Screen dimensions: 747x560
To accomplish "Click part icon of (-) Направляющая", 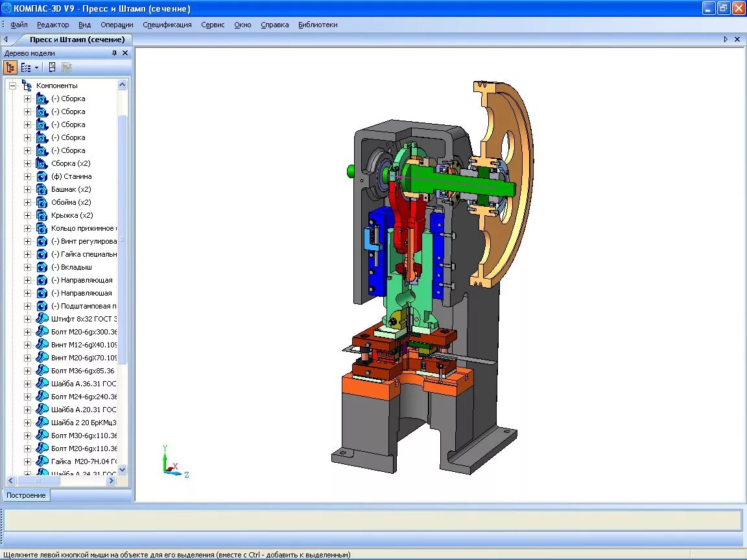I will [x=42, y=280].
